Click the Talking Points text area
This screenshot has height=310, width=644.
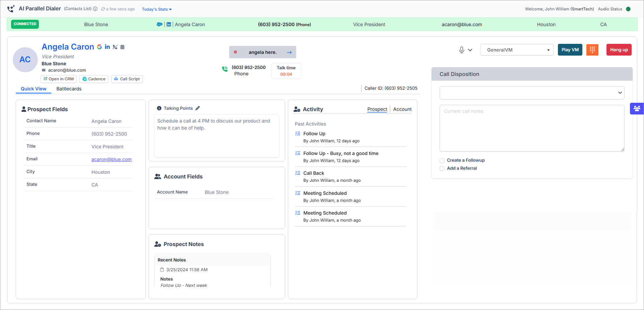point(217,136)
